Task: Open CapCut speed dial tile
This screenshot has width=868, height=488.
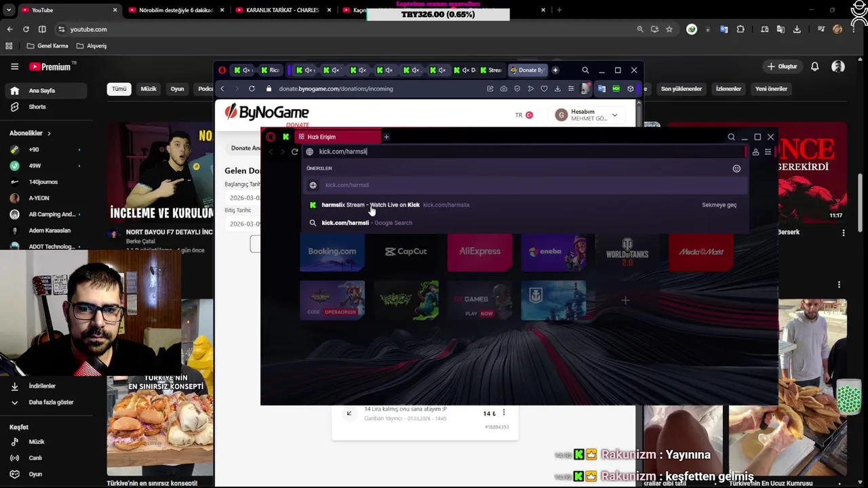Action: pyautogui.click(x=406, y=251)
